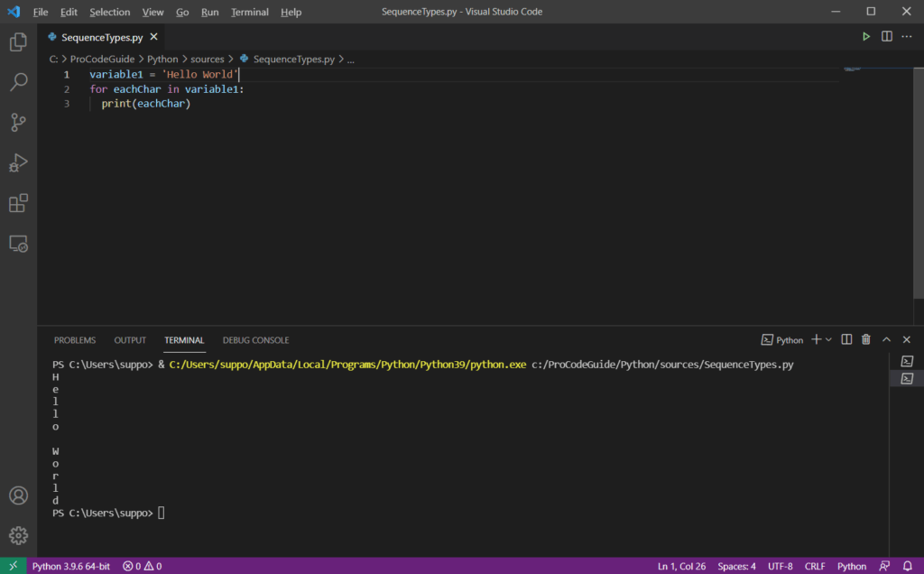The width and height of the screenshot is (924, 574).
Task: Open the Terminal menu
Action: [250, 12]
